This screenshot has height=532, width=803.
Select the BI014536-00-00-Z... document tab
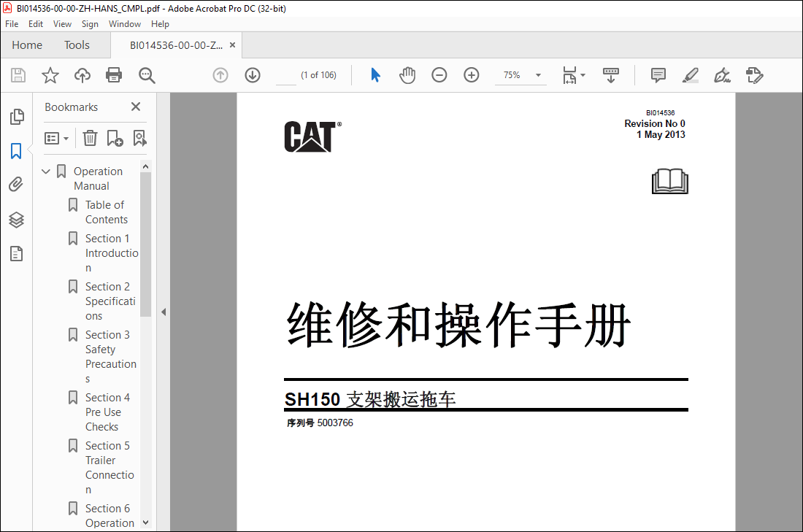tap(176, 45)
